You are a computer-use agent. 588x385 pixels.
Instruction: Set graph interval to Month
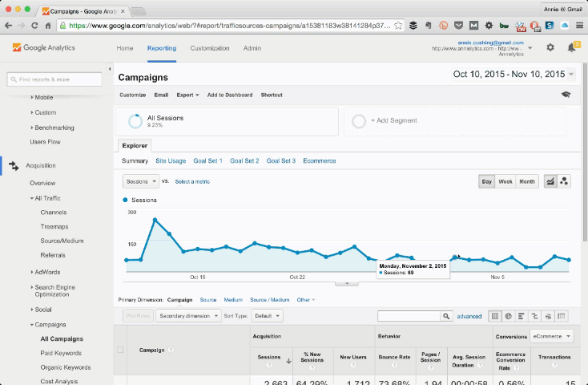tap(527, 181)
